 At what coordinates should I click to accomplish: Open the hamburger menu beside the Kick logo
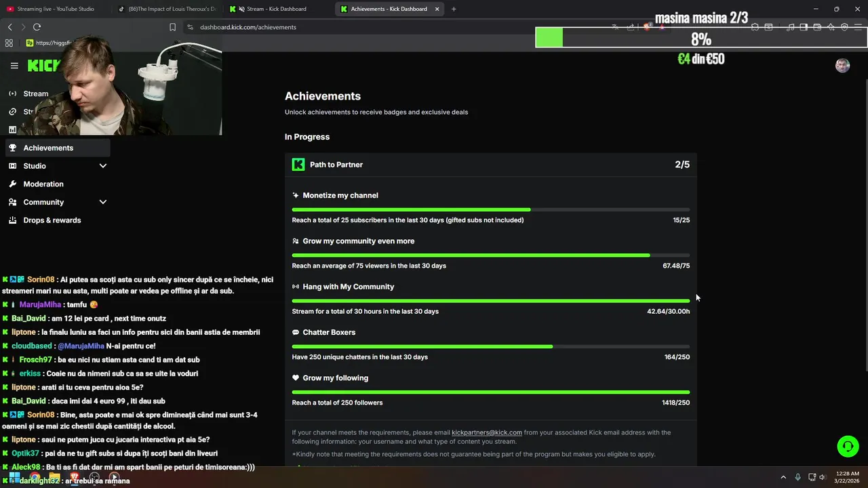14,66
